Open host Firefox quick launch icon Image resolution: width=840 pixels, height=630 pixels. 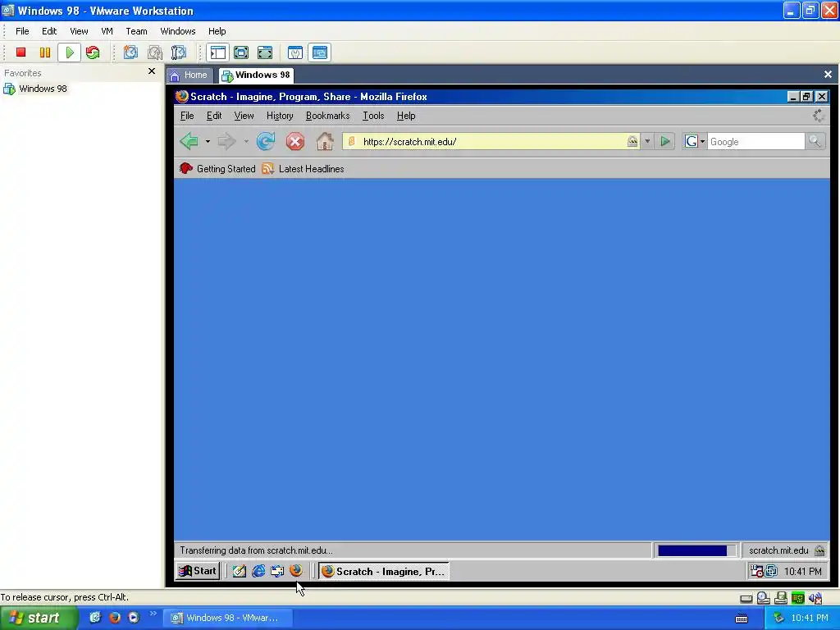[115, 618]
